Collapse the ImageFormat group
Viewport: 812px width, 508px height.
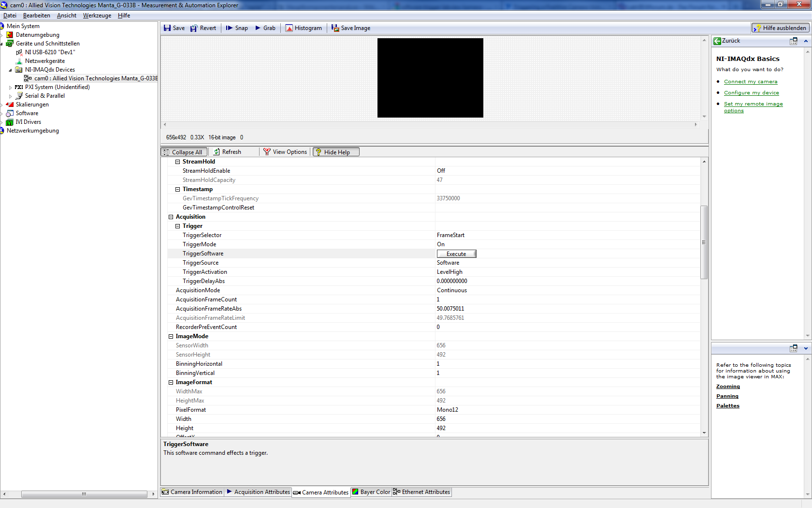tap(171, 382)
